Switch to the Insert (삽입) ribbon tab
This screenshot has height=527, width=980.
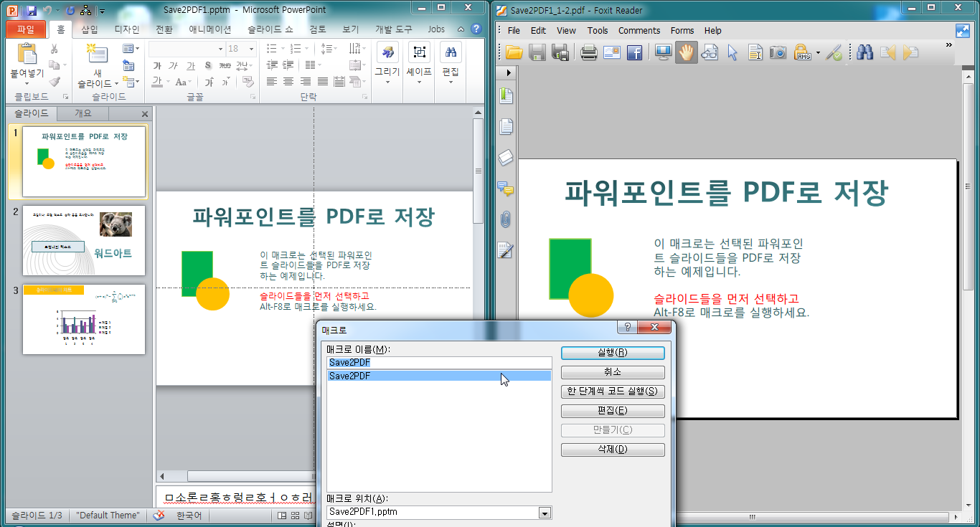coord(90,29)
